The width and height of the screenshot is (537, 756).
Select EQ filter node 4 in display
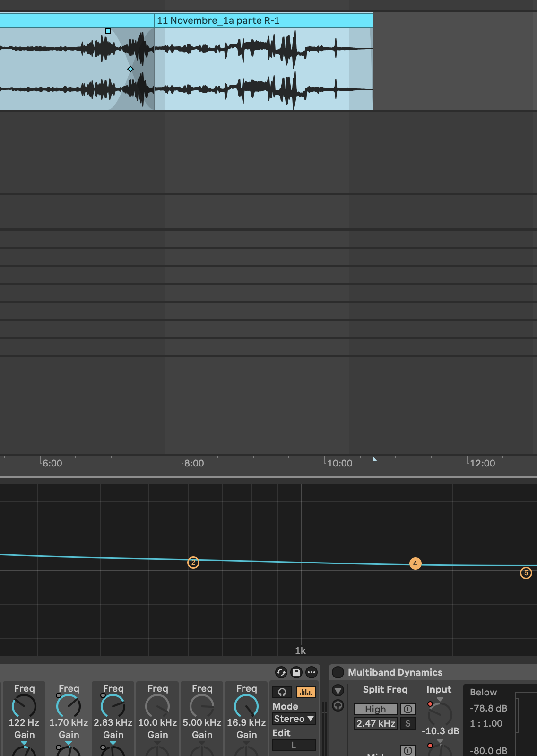(x=415, y=563)
